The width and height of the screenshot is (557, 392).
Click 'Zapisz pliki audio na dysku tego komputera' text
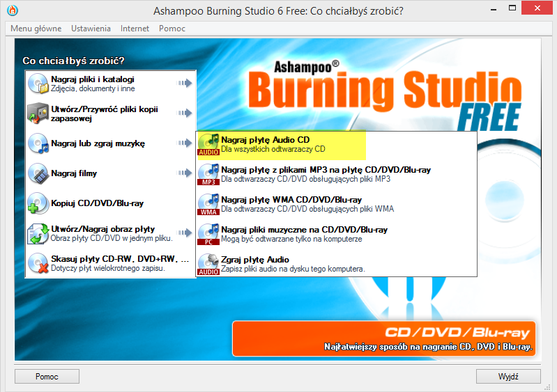293,269
